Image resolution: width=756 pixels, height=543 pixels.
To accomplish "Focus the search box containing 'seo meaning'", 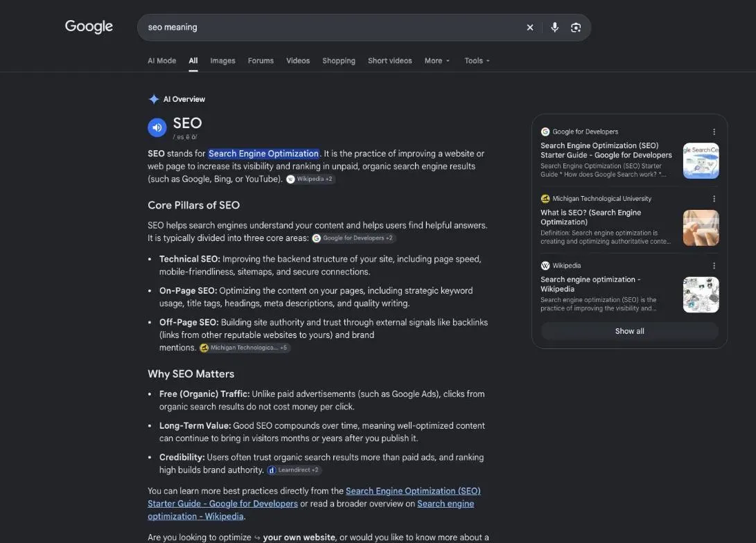I will (333, 28).
